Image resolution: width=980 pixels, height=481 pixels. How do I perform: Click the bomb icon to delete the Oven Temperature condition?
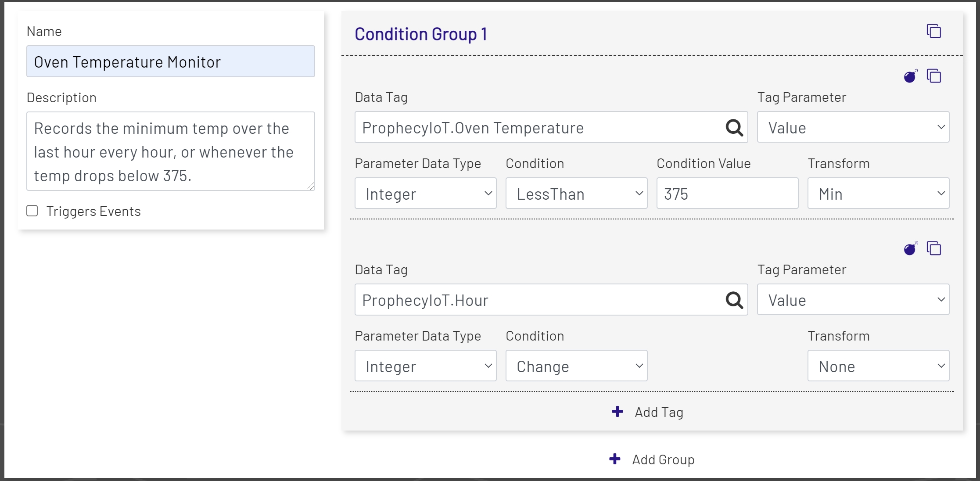point(910,76)
